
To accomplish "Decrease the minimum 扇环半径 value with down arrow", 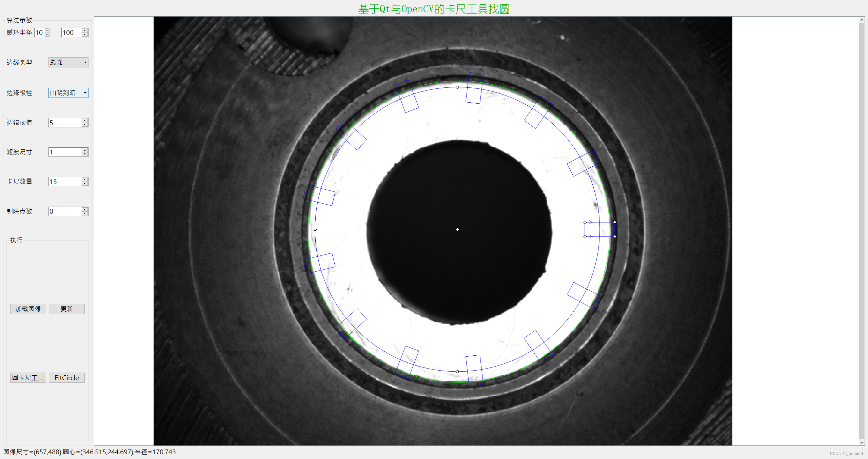I will (x=47, y=35).
